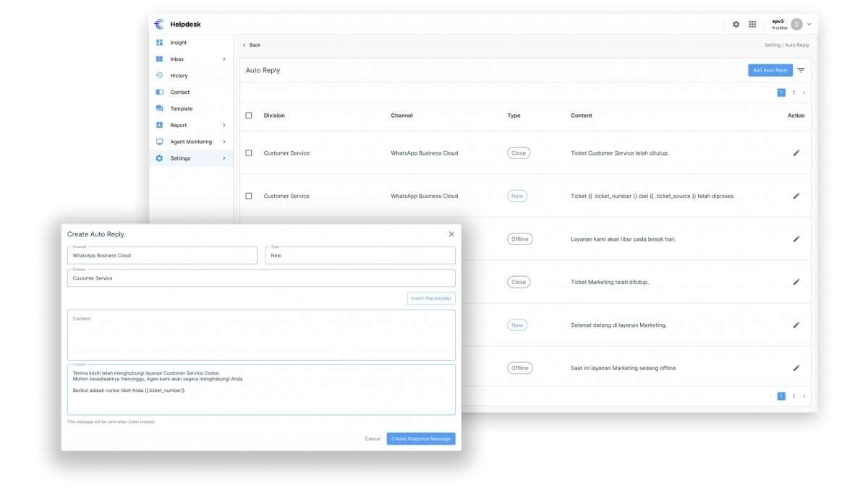Viewport: 868px width, 488px height.
Task: Toggle the select-all checkbox in table header
Action: coord(249,116)
